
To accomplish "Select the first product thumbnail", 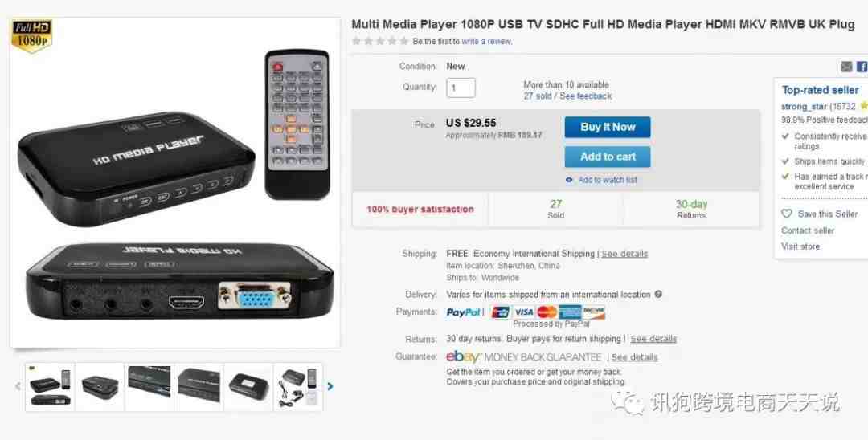I will [x=50, y=387].
